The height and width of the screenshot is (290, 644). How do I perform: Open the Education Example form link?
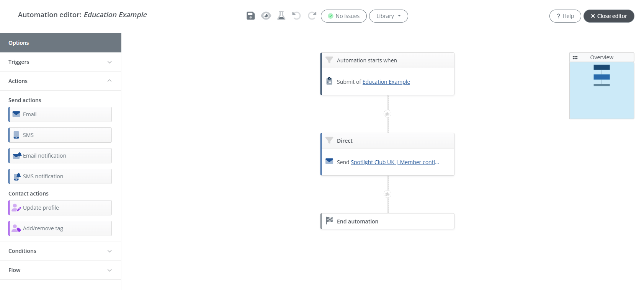click(386, 82)
